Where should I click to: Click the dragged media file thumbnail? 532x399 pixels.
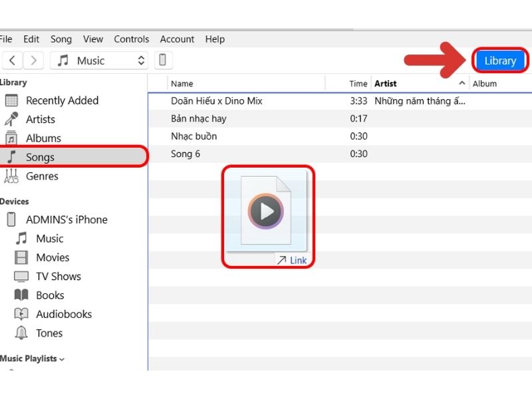coord(267,211)
